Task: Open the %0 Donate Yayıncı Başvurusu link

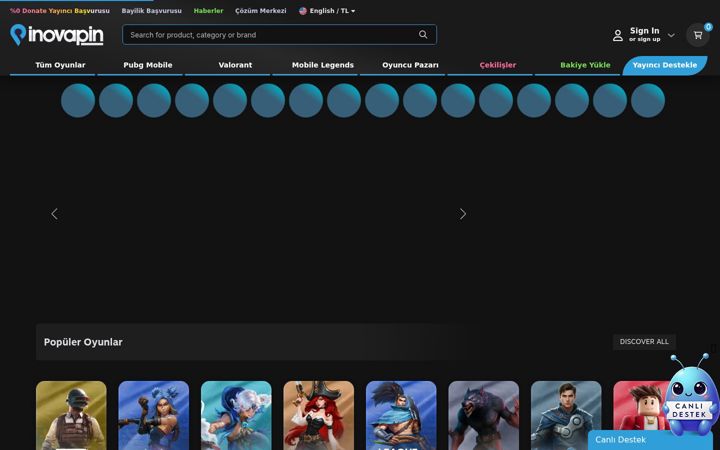Action: coord(60,11)
